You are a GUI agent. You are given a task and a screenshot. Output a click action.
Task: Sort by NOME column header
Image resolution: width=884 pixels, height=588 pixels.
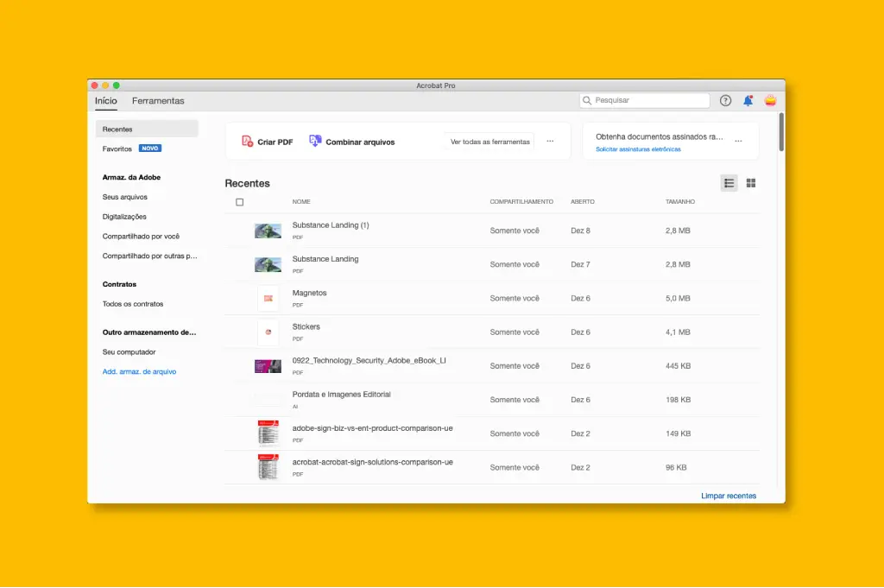click(301, 202)
